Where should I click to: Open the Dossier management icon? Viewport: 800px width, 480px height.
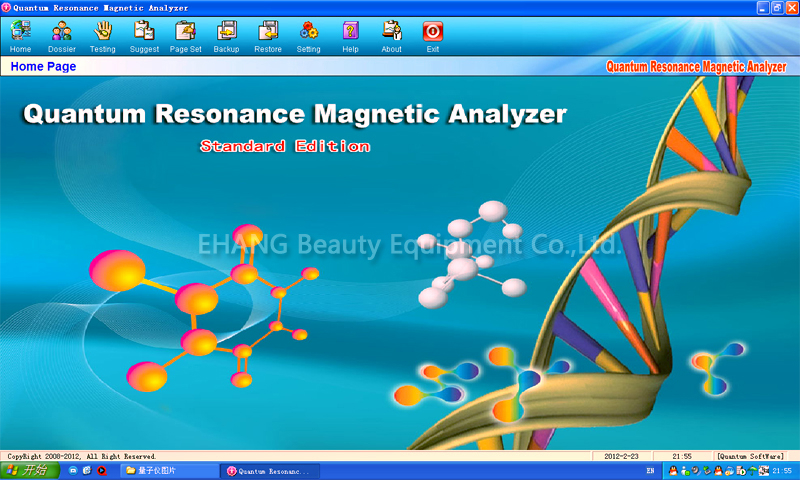pyautogui.click(x=61, y=36)
